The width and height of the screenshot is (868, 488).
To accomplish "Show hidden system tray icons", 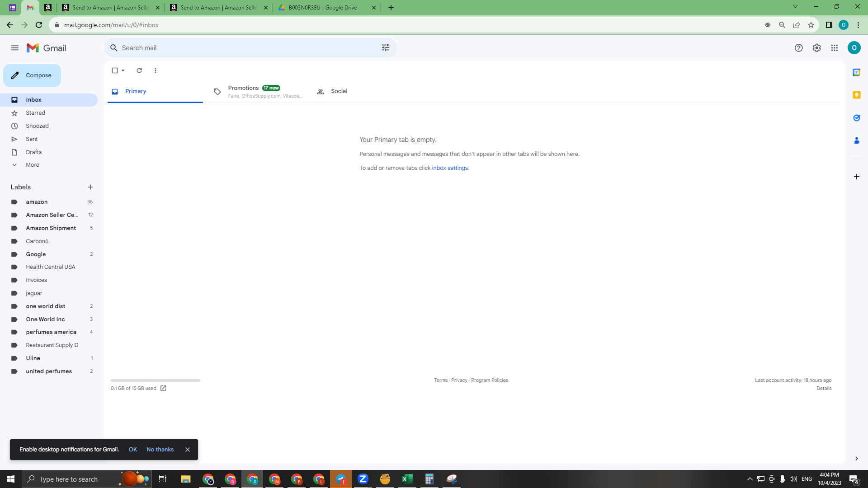I will coord(750,479).
